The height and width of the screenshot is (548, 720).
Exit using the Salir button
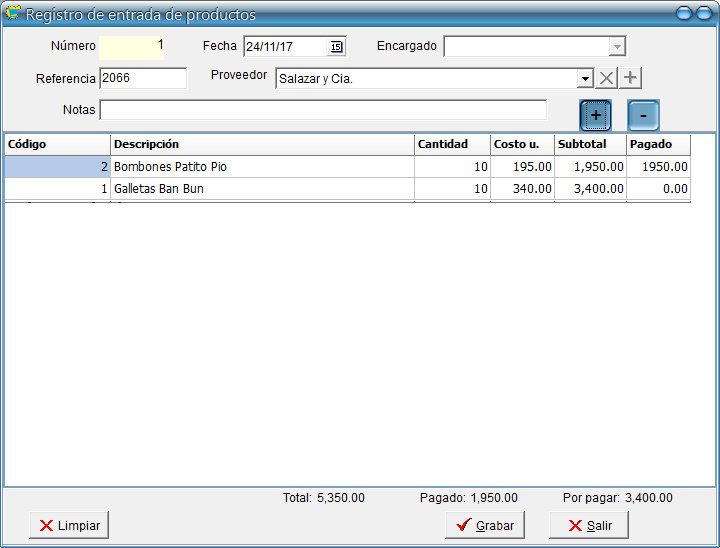tap(589, 525)
